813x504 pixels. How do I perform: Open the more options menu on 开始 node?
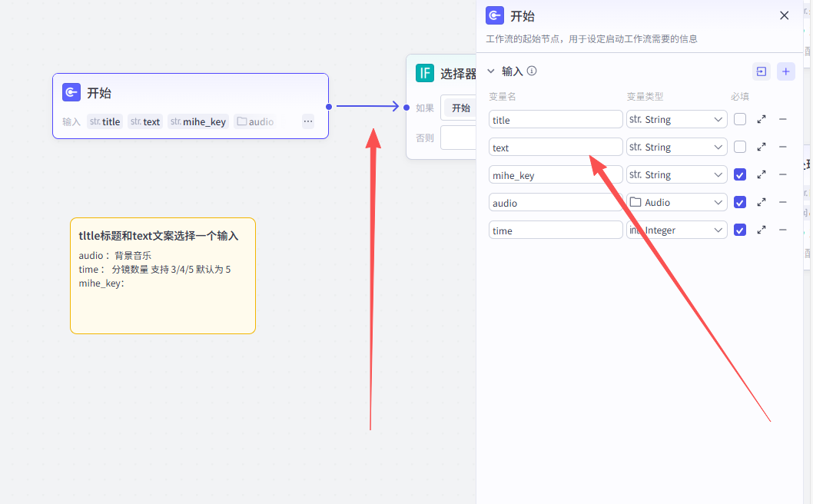point(307,121)
